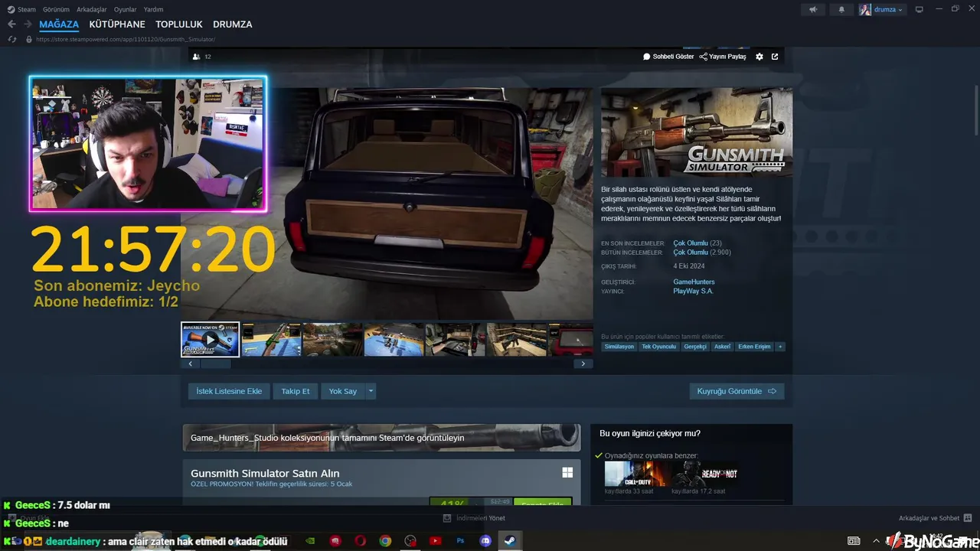Switch to the KÜTÜPHANE tab
Screen dimensions: 980x551
117,24
